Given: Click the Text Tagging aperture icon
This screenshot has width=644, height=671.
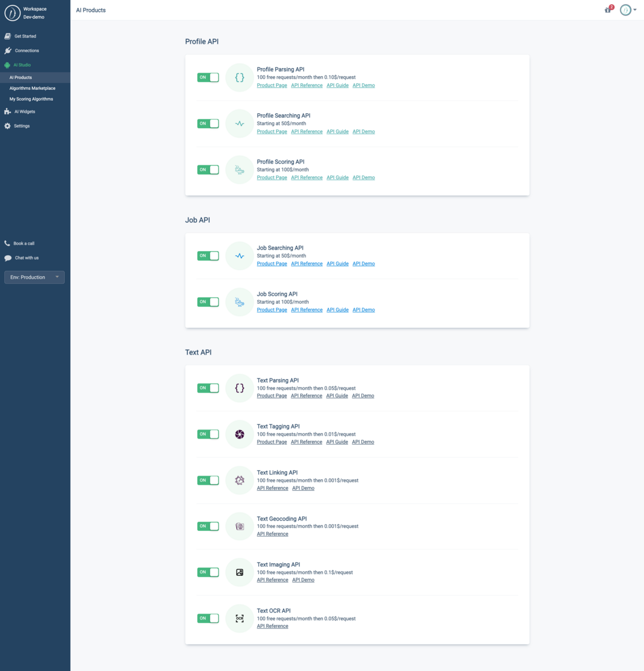Looking at the screenshot, I should point(239,434).
